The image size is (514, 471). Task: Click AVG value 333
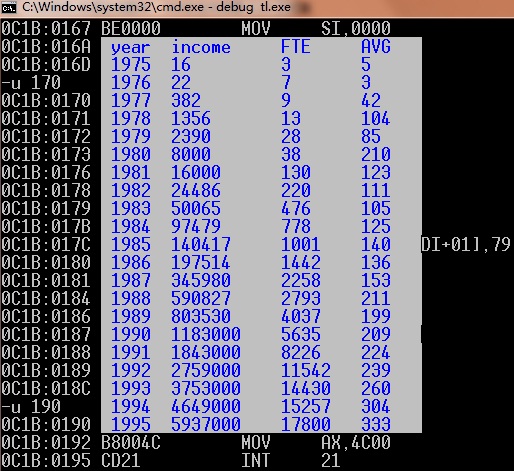coord(376,424)
